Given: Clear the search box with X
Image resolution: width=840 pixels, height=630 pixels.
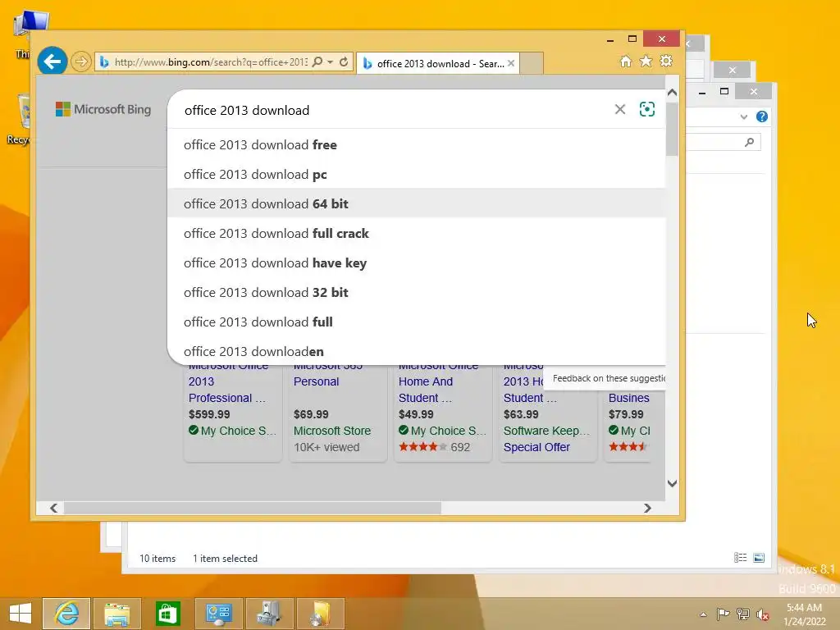Looking at the screenshot, I should (620, 109).
